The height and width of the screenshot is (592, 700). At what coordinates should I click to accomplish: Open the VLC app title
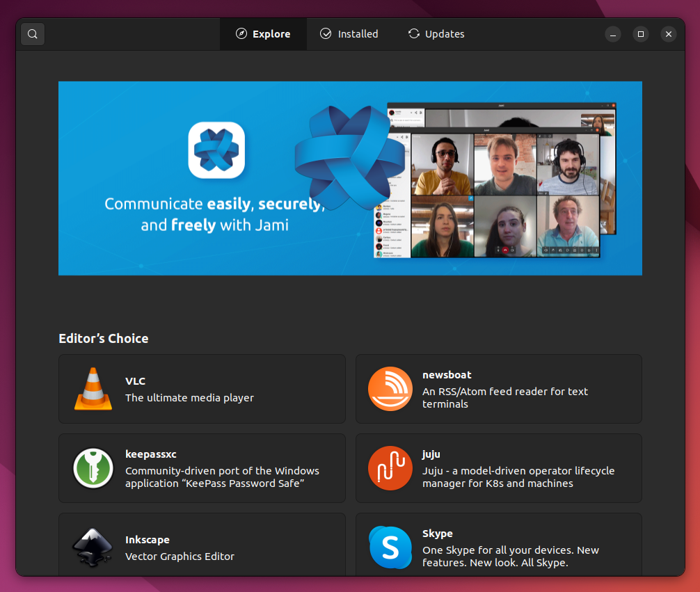135,381
